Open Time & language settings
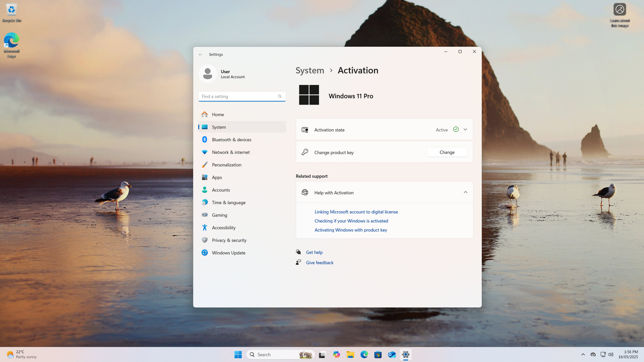 (x=242, y=203)
